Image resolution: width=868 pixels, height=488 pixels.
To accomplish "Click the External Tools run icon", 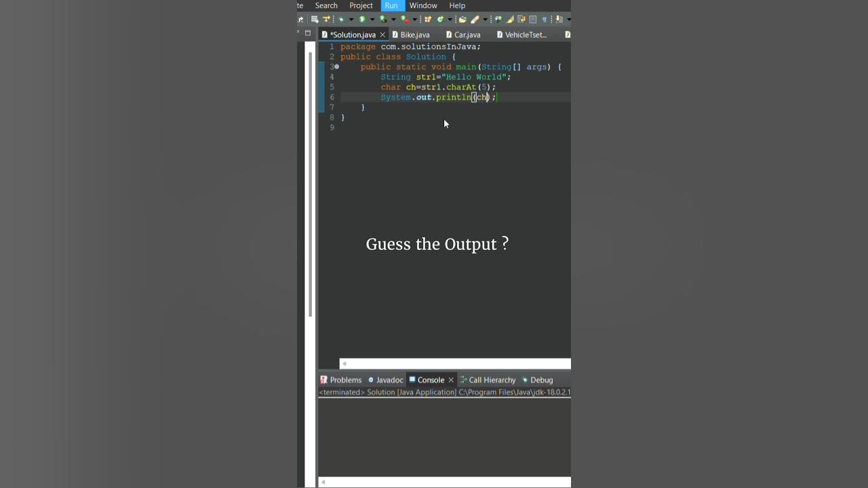I will (405, 19).
